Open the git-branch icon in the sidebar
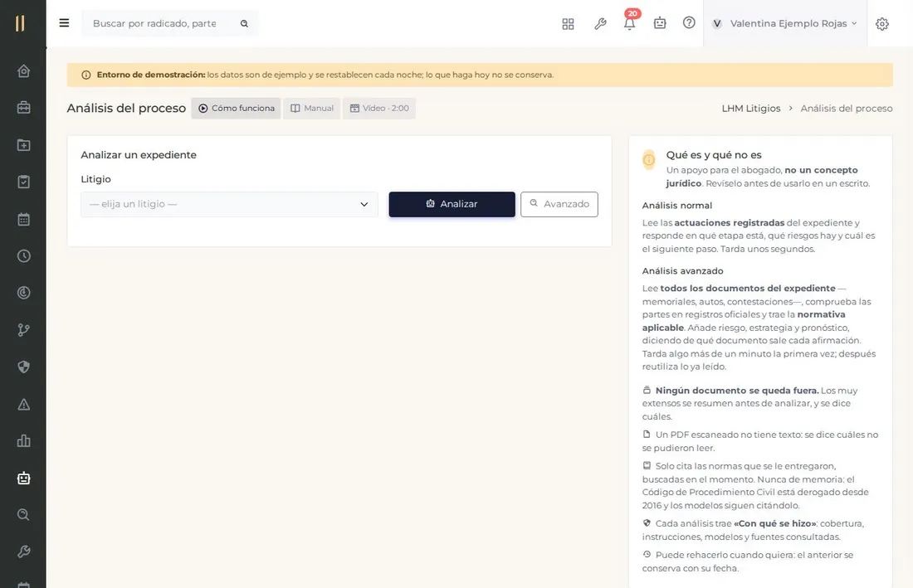The image size is (913, 588). pos(23,330)
